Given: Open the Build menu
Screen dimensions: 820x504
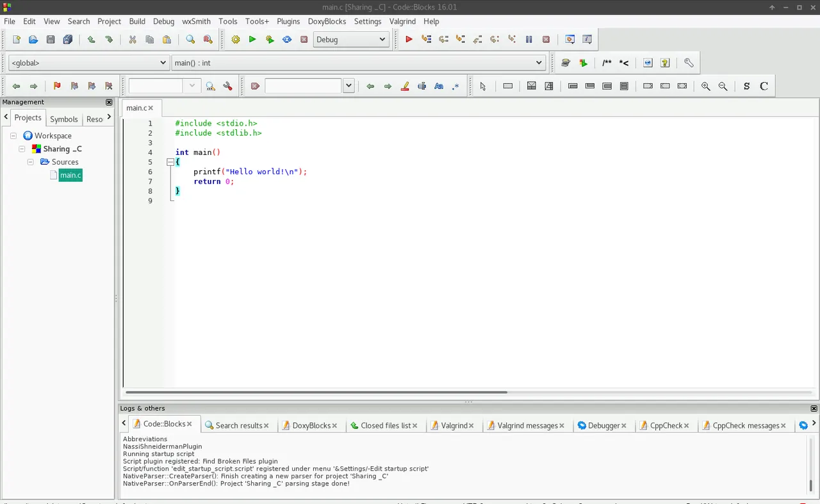Looking at the screenshot, I should [x=137, y=21].
